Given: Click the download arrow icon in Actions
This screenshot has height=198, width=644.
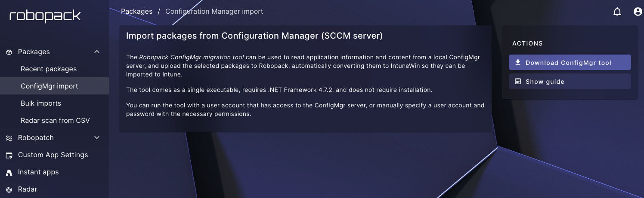Looking at the screenshot, I should click(518, 62).
